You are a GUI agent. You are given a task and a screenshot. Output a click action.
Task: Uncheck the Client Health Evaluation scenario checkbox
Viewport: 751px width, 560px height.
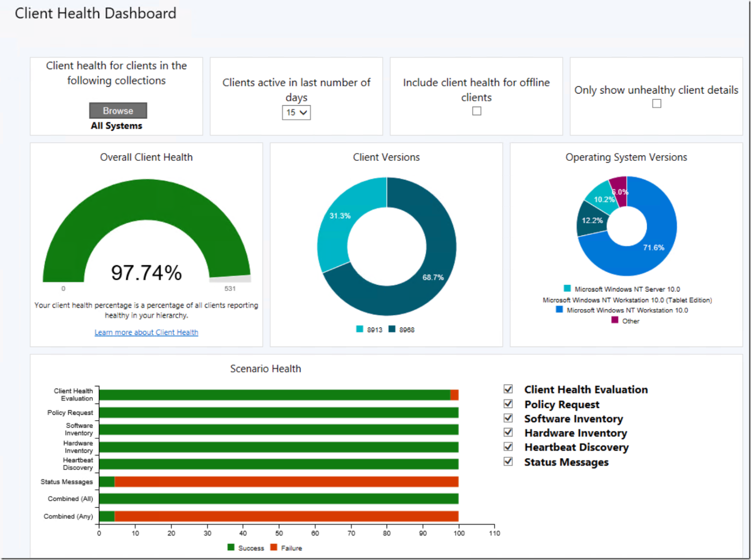[x=508, y=389]
